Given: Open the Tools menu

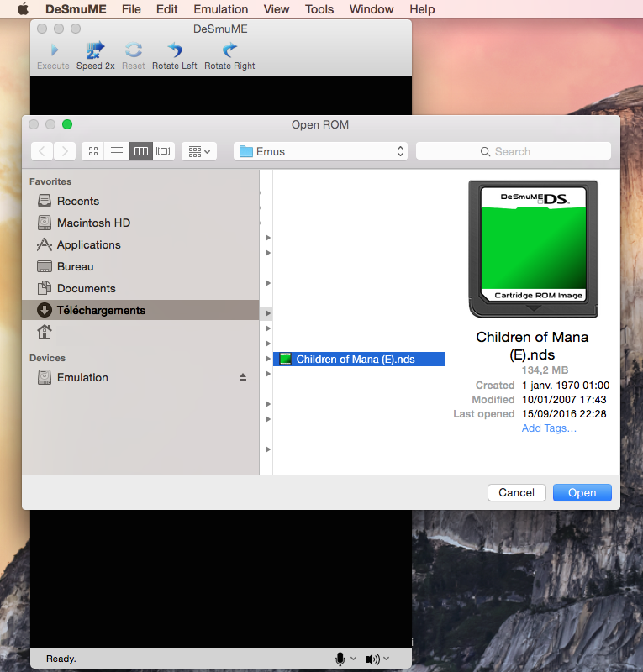Looking at the screenshot, I should (319, 9).
